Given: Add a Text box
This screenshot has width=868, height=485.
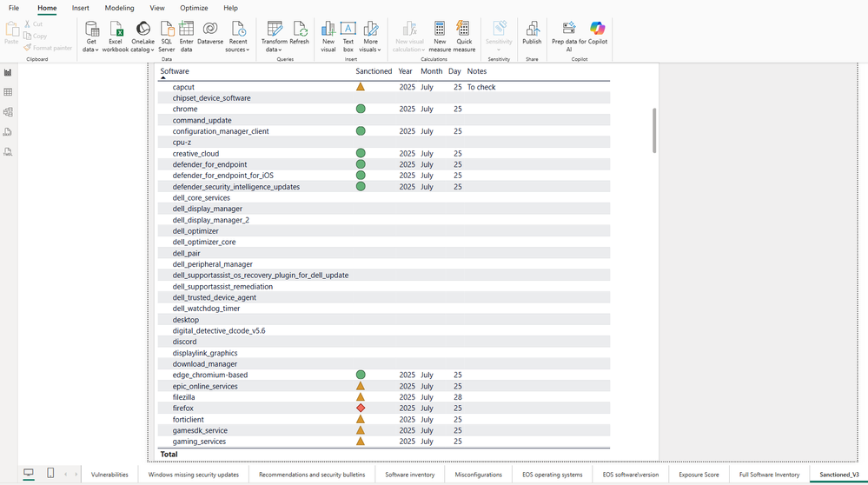Looking at the screenshot, I should (x=348, y=37).
